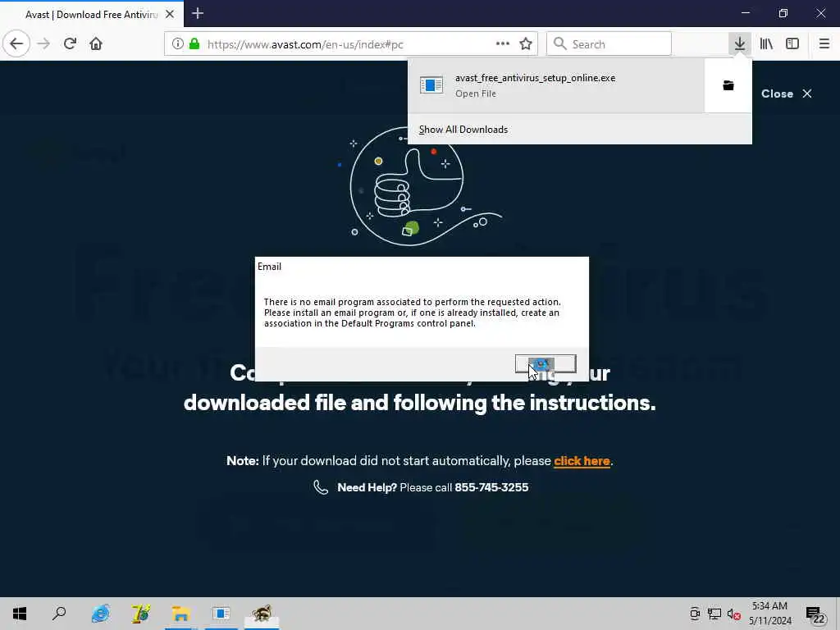Click the first system tray icon
The height and width of the screenshot is (630, 840).
pyautogui.click(x=695, y=614)
